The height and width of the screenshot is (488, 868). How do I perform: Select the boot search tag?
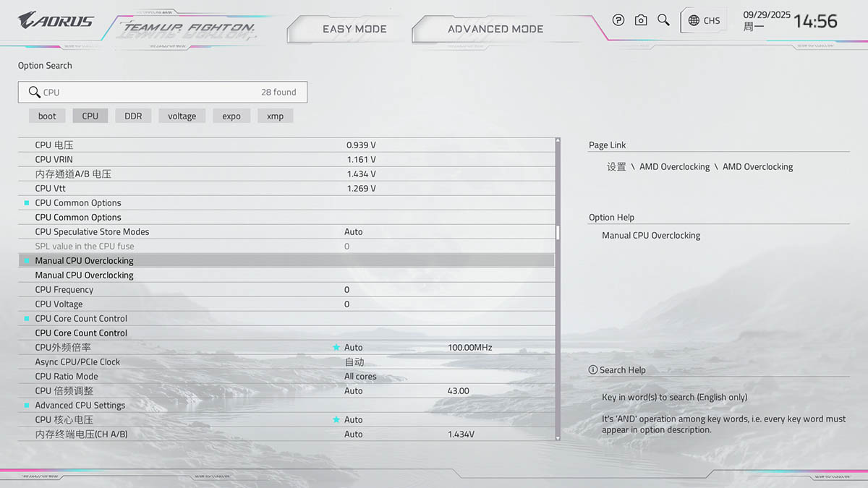[47, 116]
